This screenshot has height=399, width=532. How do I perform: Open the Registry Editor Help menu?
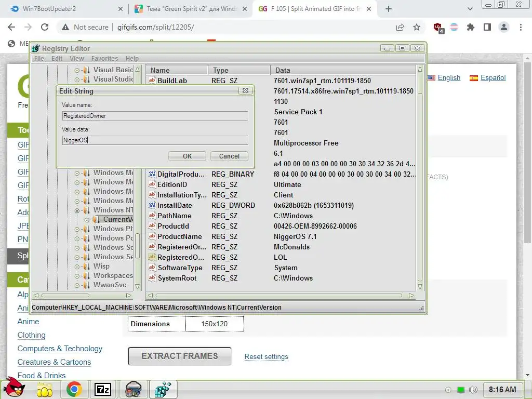[132, 58]
